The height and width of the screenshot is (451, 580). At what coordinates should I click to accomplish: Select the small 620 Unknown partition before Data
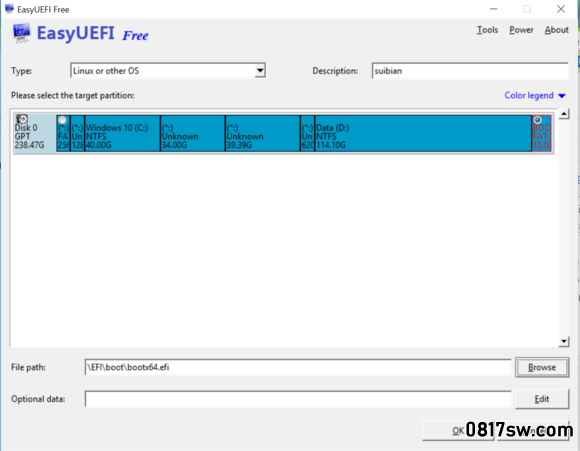(x=307, y=133)
